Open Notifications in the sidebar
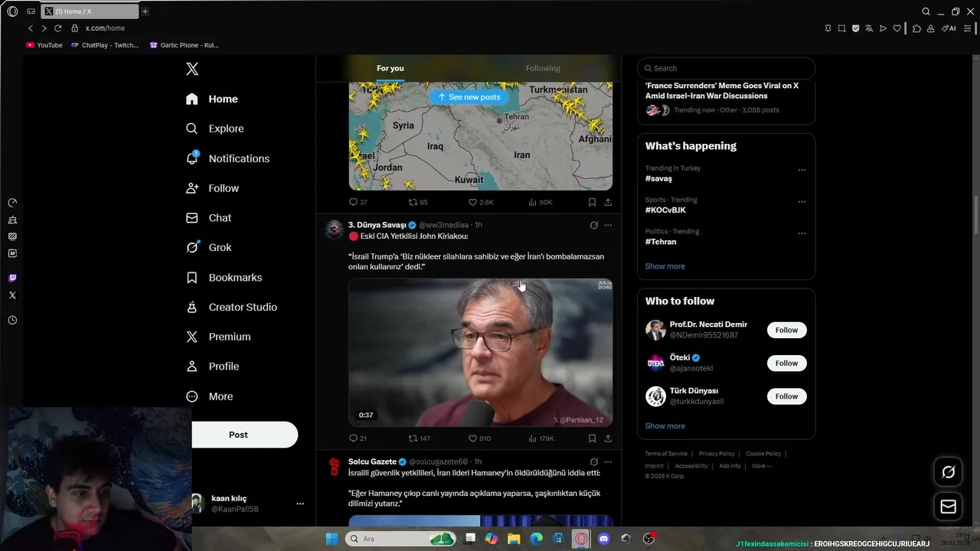The image size is (980, 551). click(x=228, y=158)
